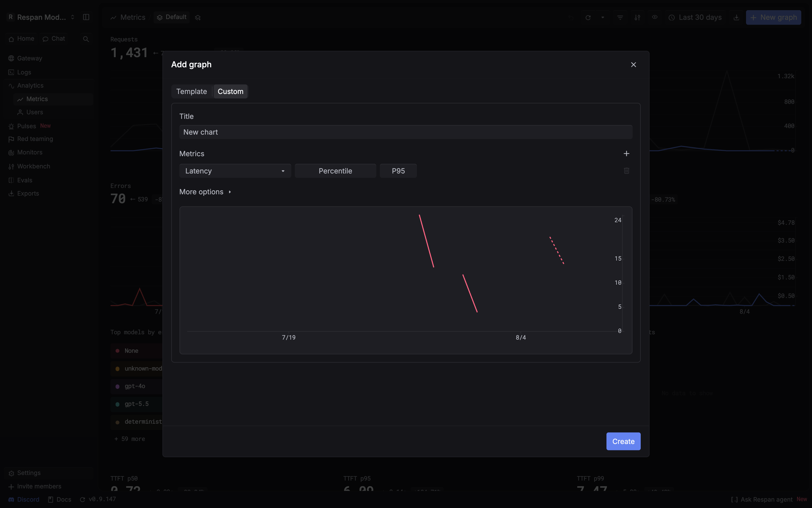The image size is (812, 508).
Task: Click the save view layers icon
Action: click(198, 18)
